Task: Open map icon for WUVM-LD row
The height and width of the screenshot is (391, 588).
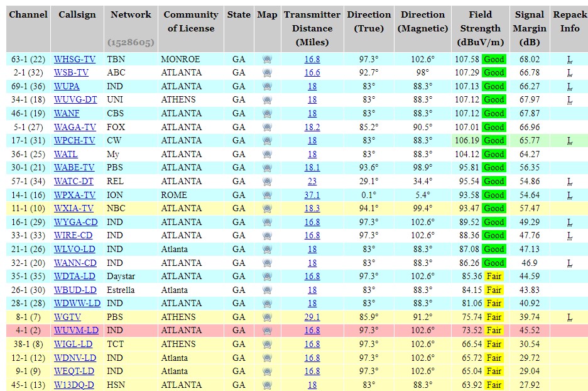Action: pyautogui.click(x=267, y=331)
